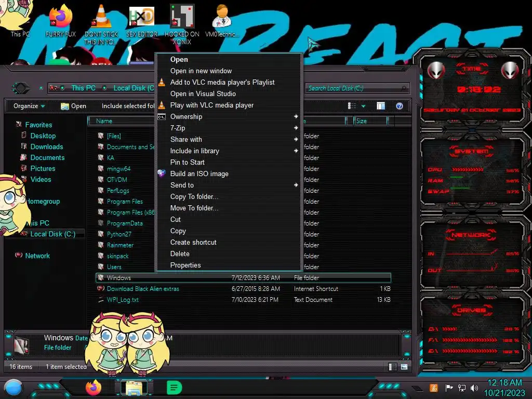This screenshot has width=532, height=399.
Task: Expand the Include in library submenu
Action: 296,151
